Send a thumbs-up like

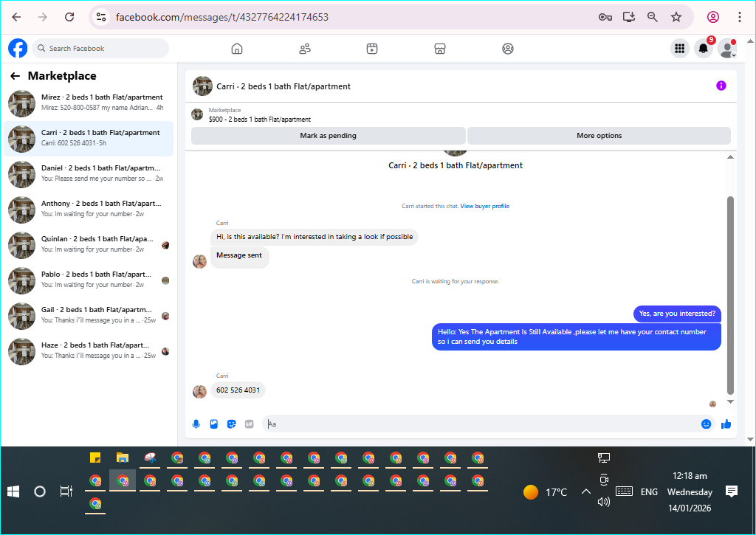coord(726,424)
